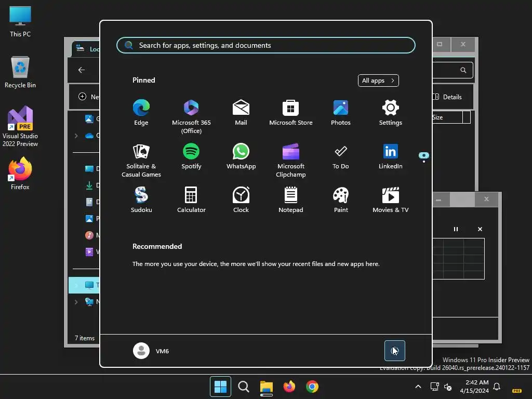Open Settings from pinned apps
Image resolution: width=532 pixels, height=399 pixels.
[x=391, y=112]
